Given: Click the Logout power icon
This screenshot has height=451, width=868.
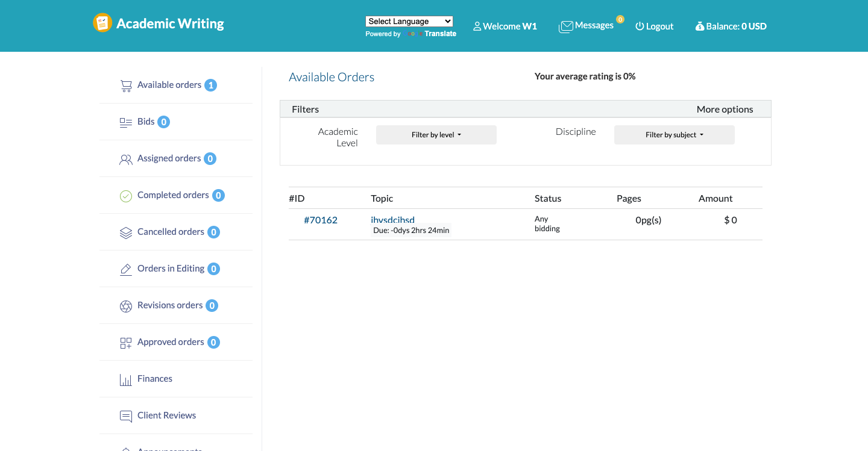Looking at the screenshot, I should (x=638, y=26).
